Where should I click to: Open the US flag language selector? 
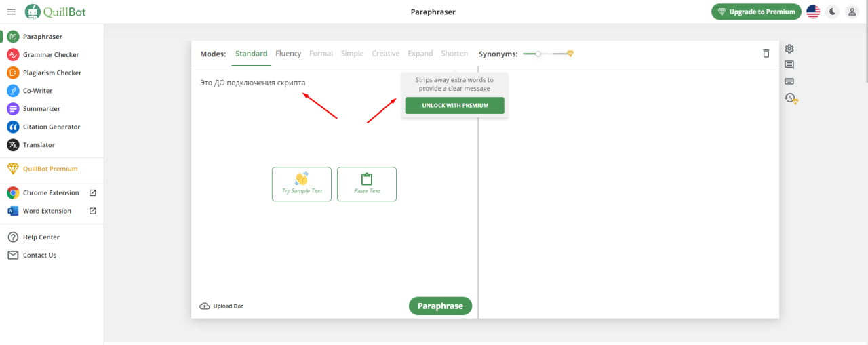coord(813,12)
